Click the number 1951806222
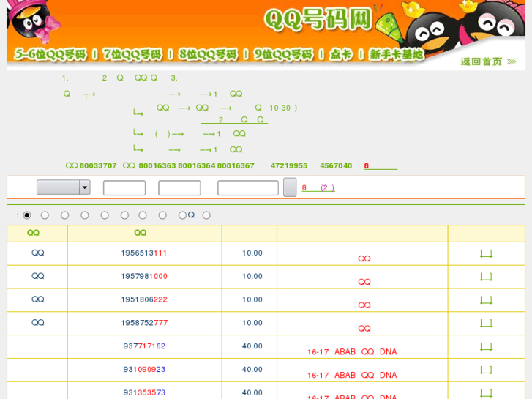The width and height of the screenshot is (532, 399). pyautogui.click(x=144, y=299)
